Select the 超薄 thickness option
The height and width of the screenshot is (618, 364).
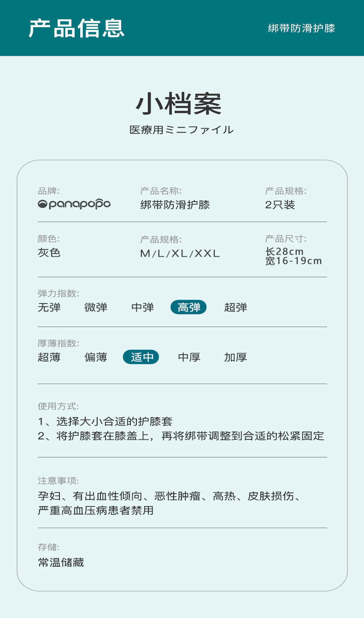click(49, 357)
